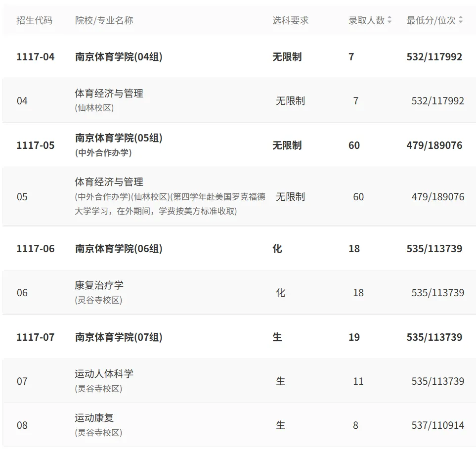This screenshot has height=452, width=476.
Task: Select major code 08
Action: click(22, 425)
